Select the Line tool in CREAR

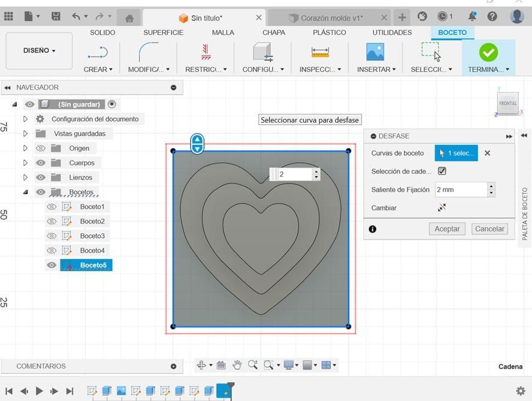[98, 53]
